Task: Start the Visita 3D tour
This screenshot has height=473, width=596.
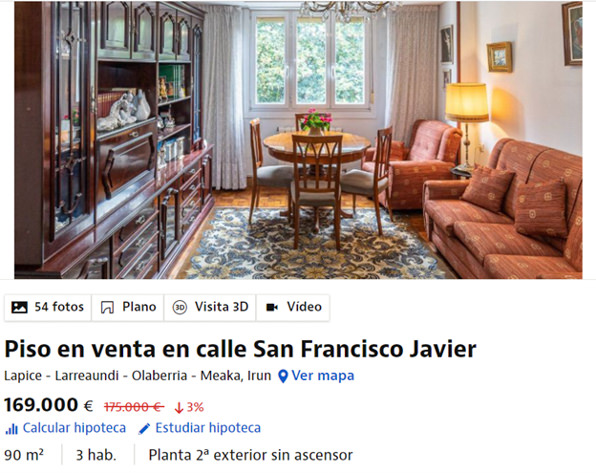Action: [210, 307]
